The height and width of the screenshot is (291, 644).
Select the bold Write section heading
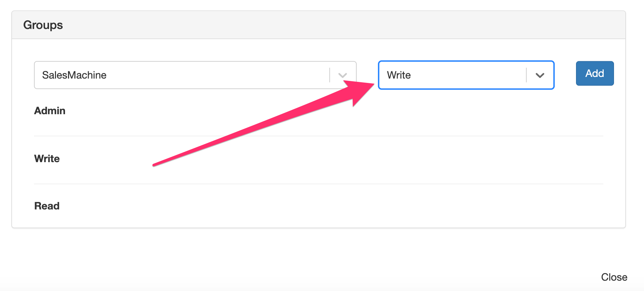coord(47,158)
